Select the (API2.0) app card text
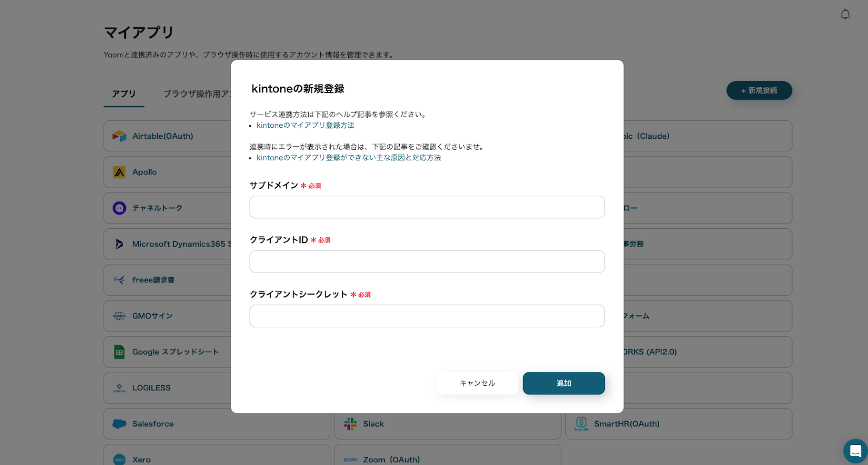Viewport: 868px width, 465px height. (650, 352)
